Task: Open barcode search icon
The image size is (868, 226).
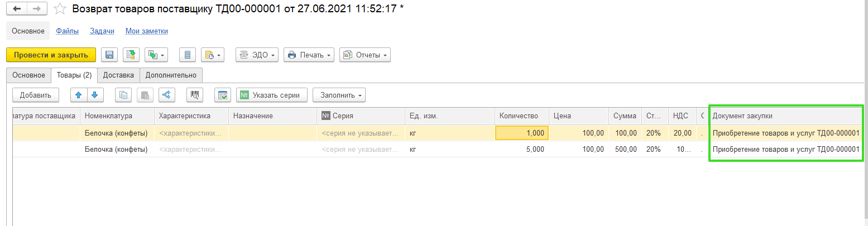Action: pyautogui.click(x=195, y=95)
